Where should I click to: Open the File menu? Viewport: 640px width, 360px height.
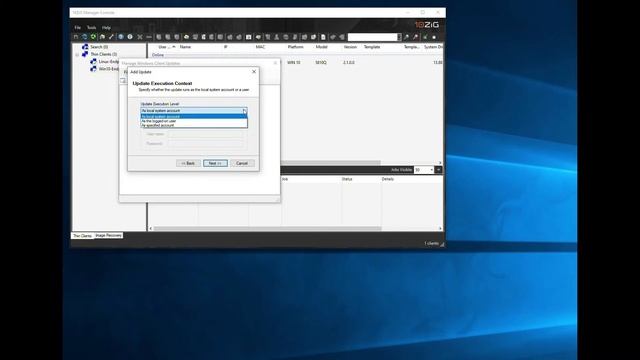point(78,28)
